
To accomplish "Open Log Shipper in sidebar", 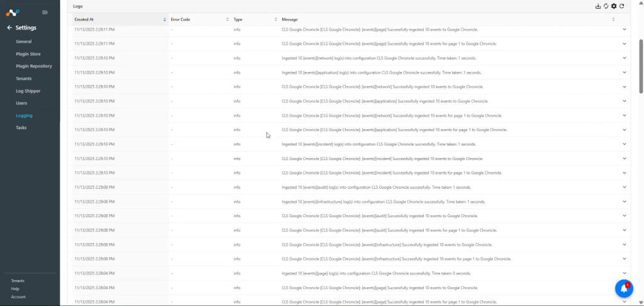I will tap(28, 91).
